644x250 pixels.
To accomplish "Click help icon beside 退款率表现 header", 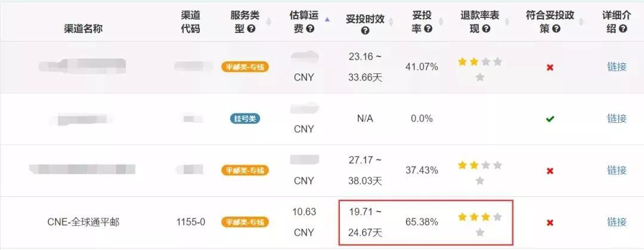I will coord(487,29).
